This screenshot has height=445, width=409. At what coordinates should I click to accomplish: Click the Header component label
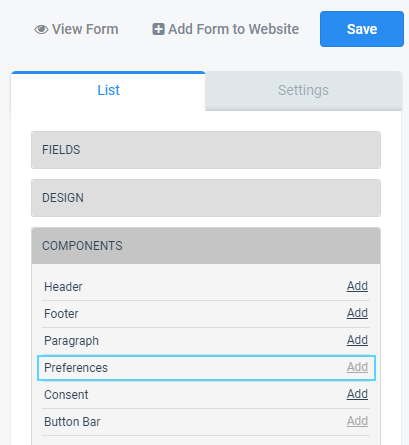point(63,287)
